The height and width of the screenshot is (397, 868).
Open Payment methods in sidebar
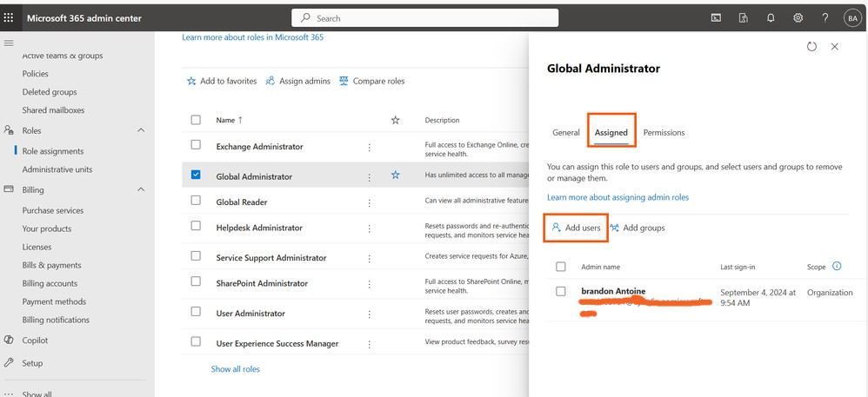pyautogui.click(x=54, y=301)
